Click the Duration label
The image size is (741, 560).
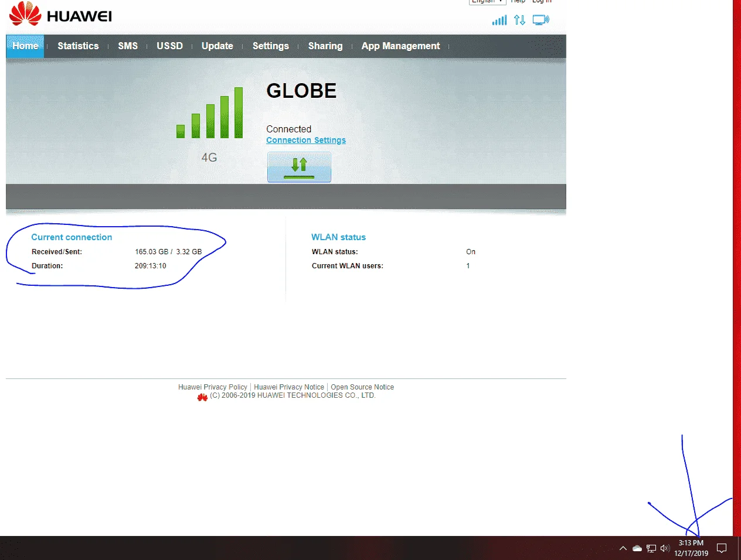47,266
